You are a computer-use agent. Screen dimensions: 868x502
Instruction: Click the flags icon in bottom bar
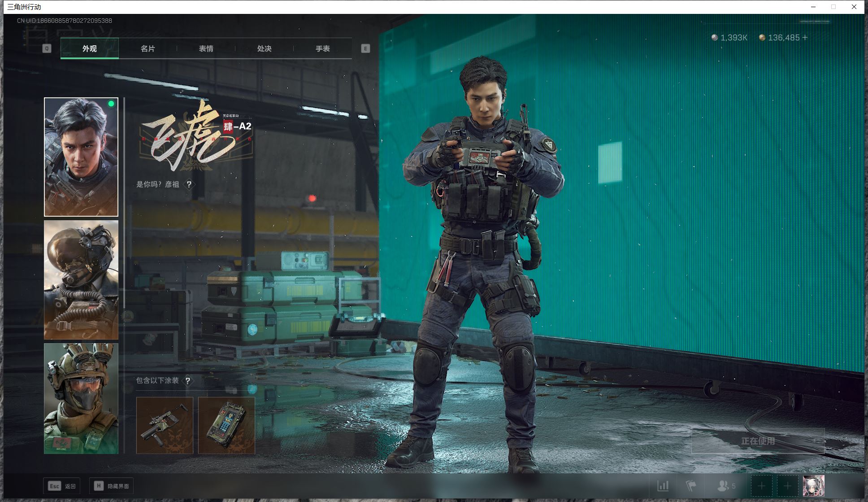point(691,486)
